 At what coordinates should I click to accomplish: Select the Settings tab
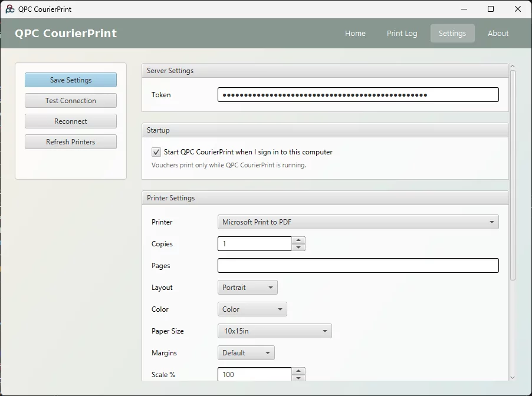pyautogui.click(x=452, y=33)
